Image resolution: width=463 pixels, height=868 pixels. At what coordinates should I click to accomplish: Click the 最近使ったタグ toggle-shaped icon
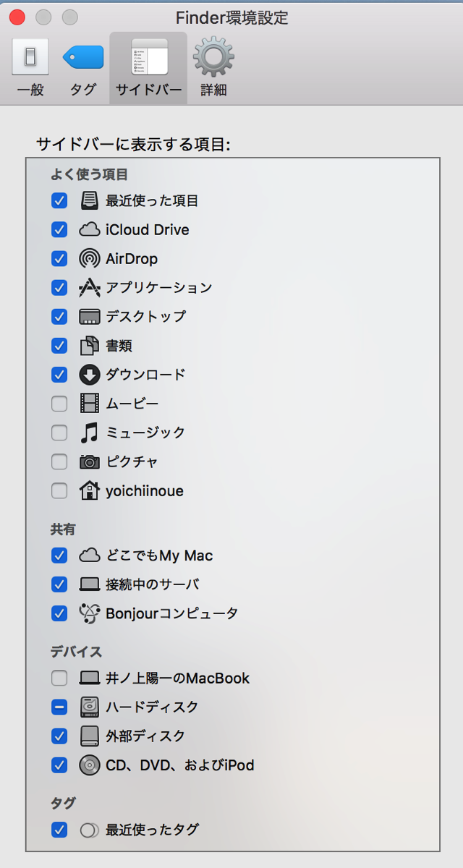tap(89, 830)
